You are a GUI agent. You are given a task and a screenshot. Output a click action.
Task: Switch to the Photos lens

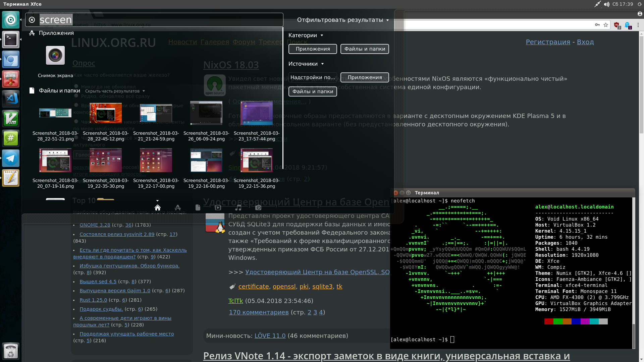pyautogui.click(x=258, y=207)
